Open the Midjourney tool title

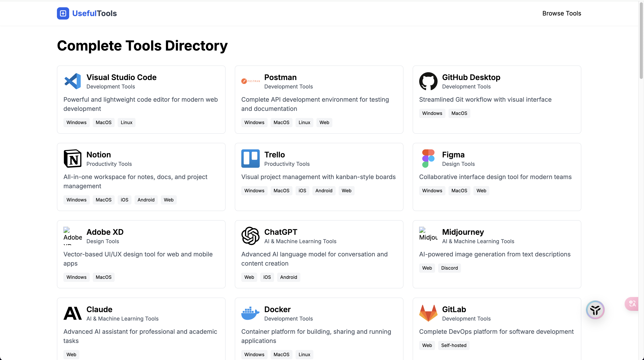[463, 232]
